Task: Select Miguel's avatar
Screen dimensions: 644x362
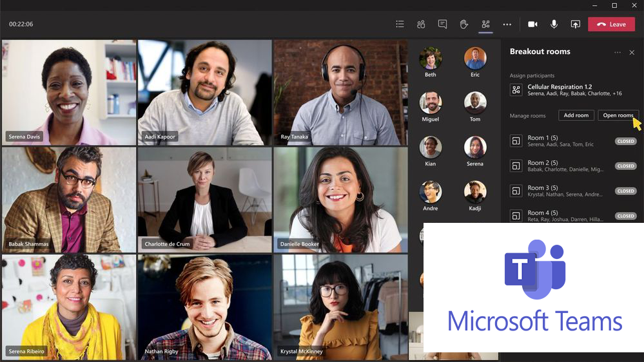Action: tap(431, 102)
